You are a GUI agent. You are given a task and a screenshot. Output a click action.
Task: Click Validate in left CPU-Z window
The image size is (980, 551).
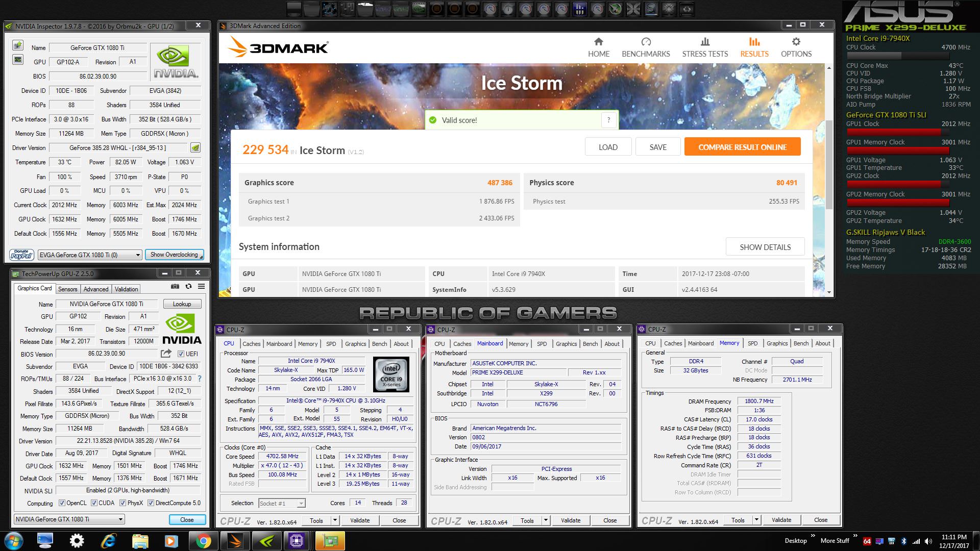click(360, 520)
